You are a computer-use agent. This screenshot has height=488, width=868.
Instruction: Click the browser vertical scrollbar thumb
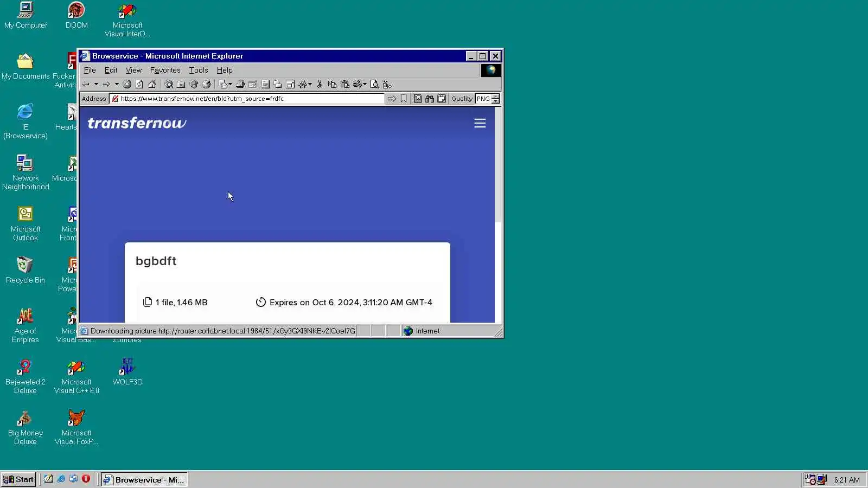pyautogui.click(x=498, y=164)
